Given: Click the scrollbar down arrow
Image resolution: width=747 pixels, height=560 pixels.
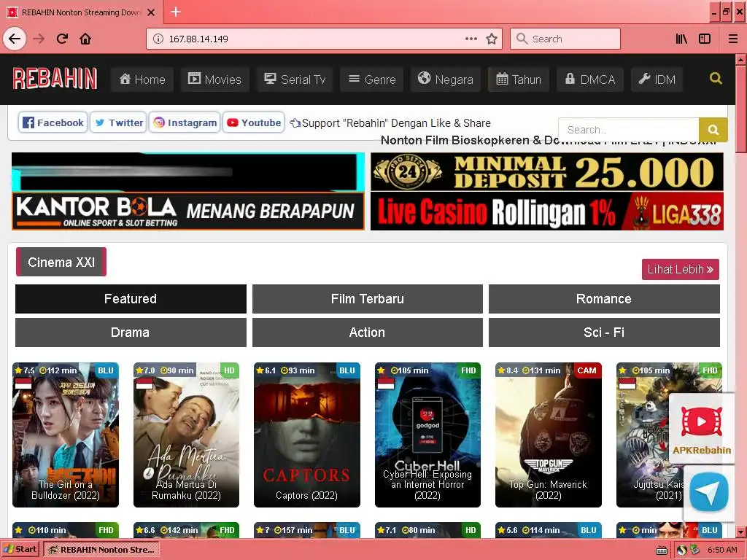Looking at the screenshot, I should (740, 532).
